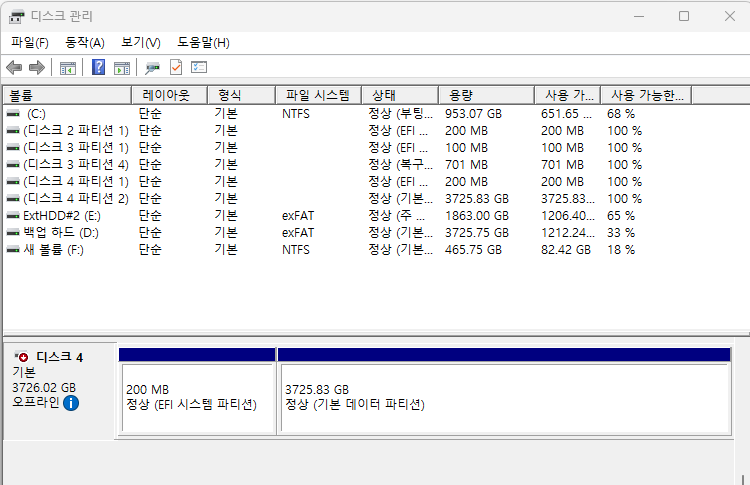Image resolution: width=750 pixels, height=485 pixels.
Task: Sort by the 상태 column header
Action: pyautogui.click(x=400, y=95)
